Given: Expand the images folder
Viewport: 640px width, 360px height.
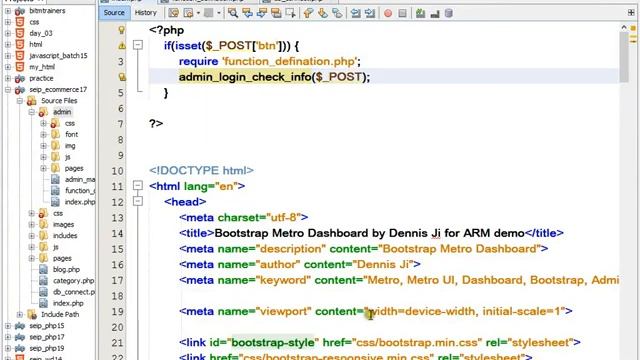Looking at the screenshot, I should click(x=31, y=224).
